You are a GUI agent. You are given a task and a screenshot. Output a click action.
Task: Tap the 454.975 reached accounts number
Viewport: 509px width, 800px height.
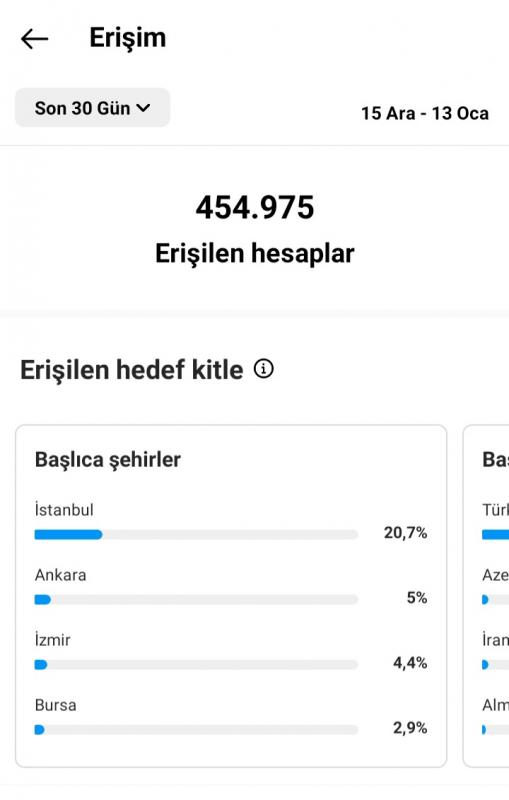click(254, 207)
